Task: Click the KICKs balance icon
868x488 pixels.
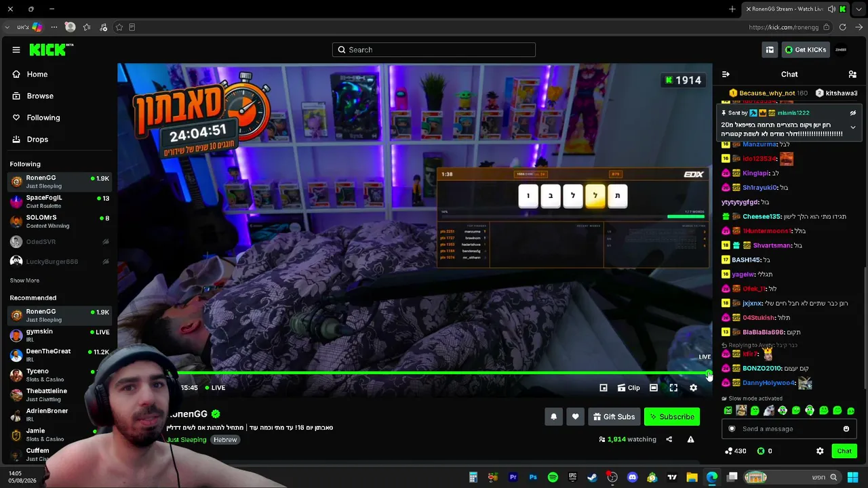Action: point(761,451)
